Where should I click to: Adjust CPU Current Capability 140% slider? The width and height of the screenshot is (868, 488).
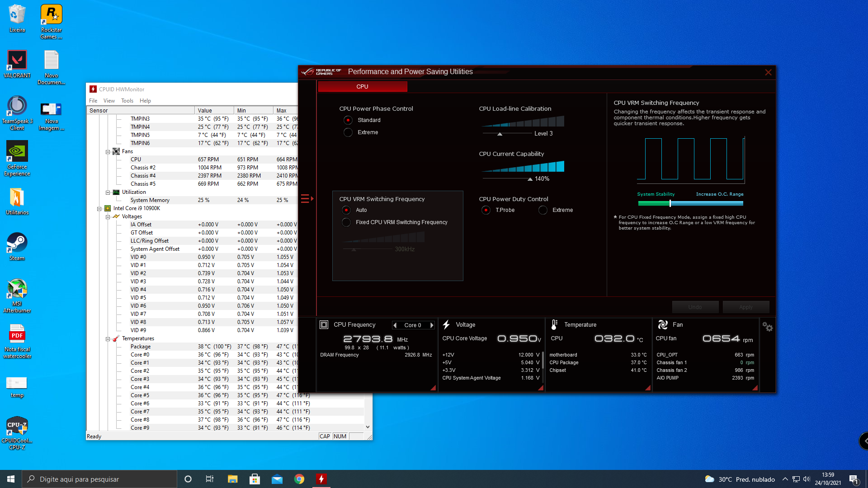tap(530, 179)
